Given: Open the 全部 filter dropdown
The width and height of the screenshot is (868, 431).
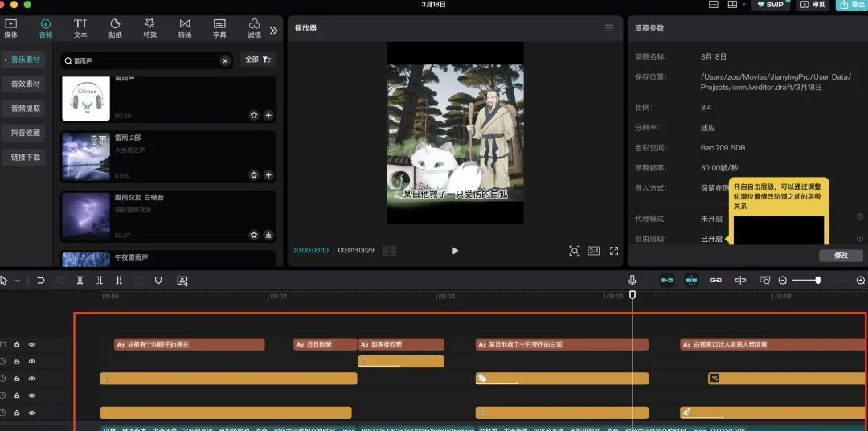Looking at the screenshot, I should point(258,60).
